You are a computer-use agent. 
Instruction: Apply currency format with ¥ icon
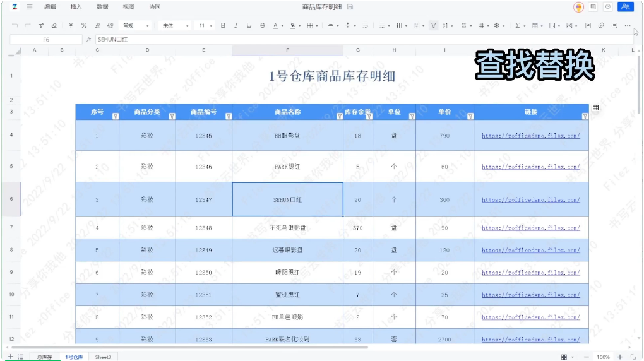click(x=71, y=25)
